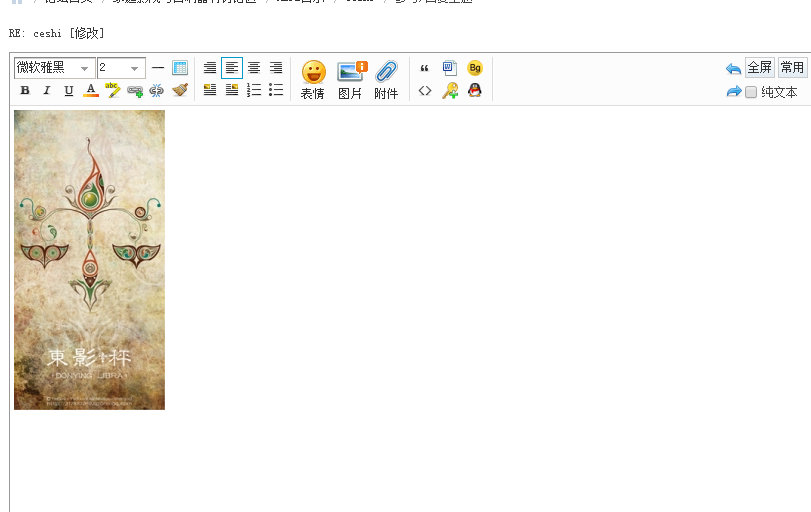Open the 微软雅黑 font dropdown

pos(54,68)
